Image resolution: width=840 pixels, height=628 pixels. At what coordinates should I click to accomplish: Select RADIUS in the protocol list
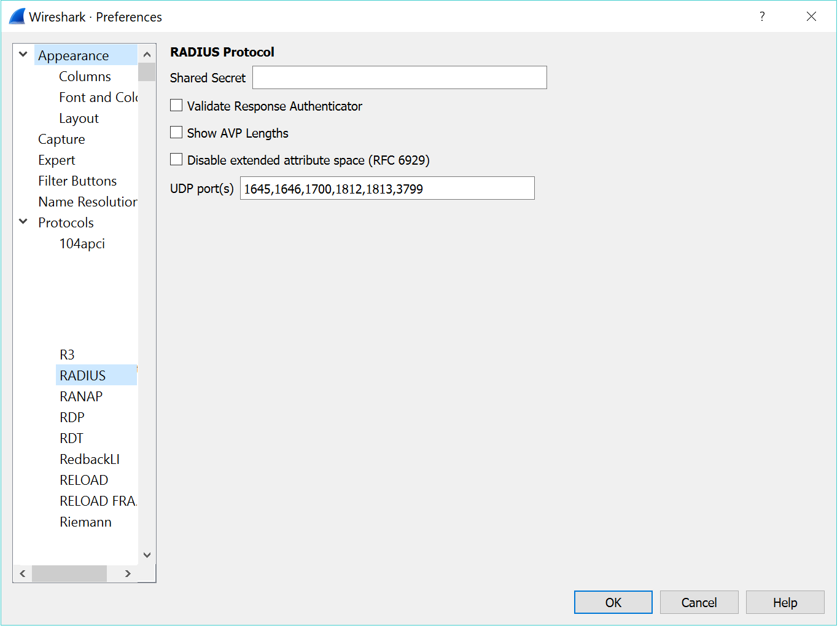tap(83, 375)
